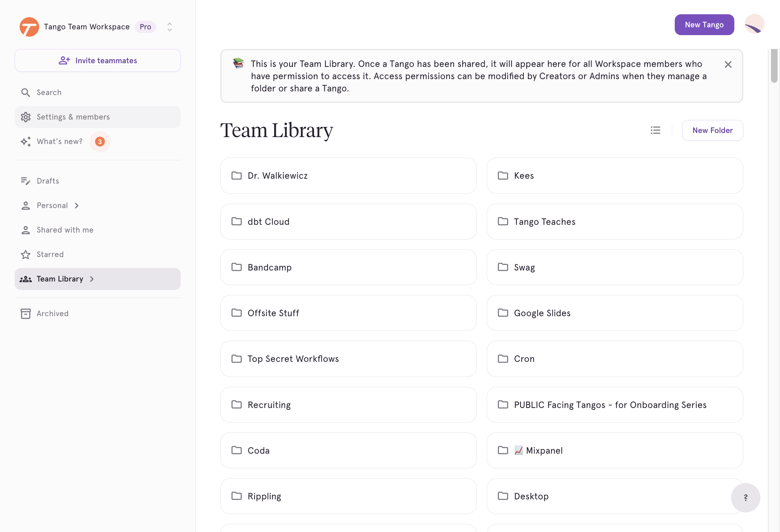Click the notification badge showing 3
780x532 pixels.
[100, 142]
